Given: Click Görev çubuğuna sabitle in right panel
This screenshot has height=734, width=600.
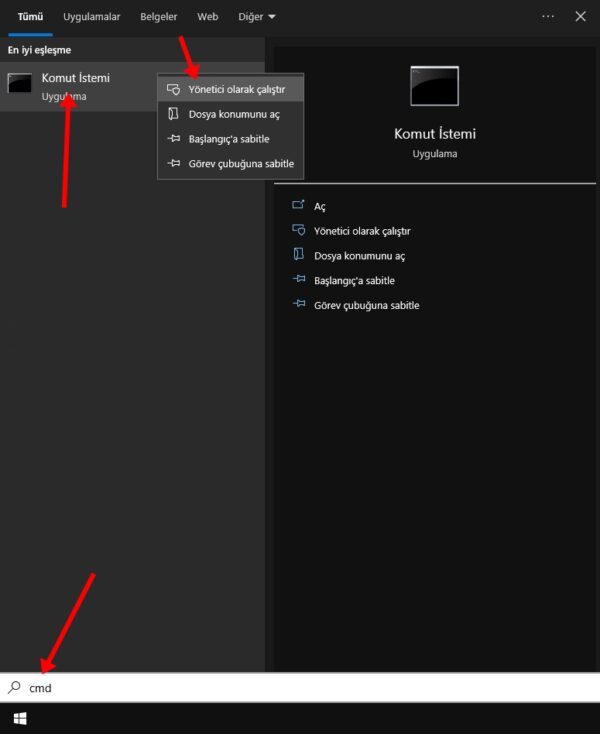Looking at the screenshot, I should [366, 305].
